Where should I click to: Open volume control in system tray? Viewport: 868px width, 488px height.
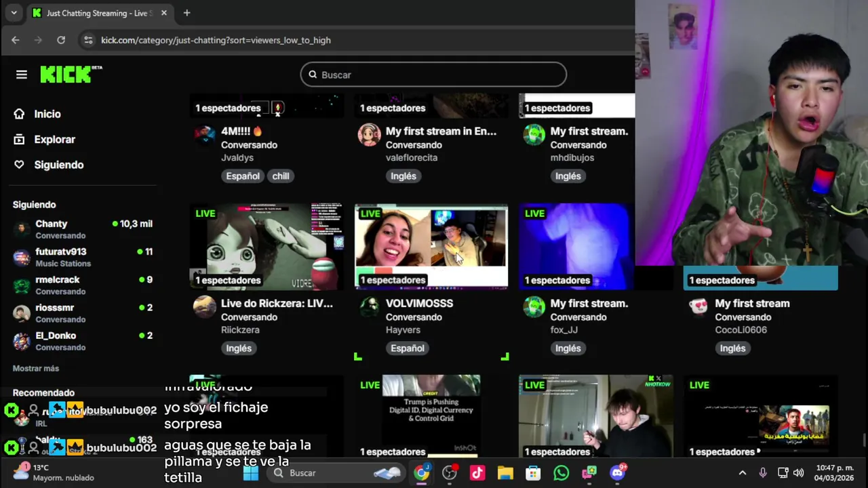click(799, 472)
